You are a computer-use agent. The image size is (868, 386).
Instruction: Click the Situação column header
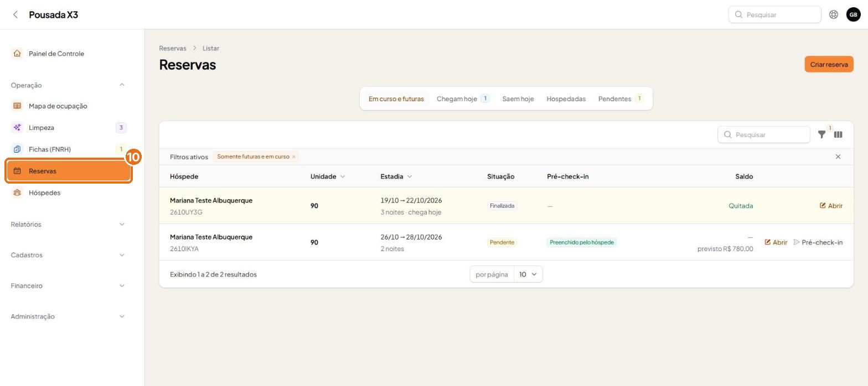pos(500,176)
